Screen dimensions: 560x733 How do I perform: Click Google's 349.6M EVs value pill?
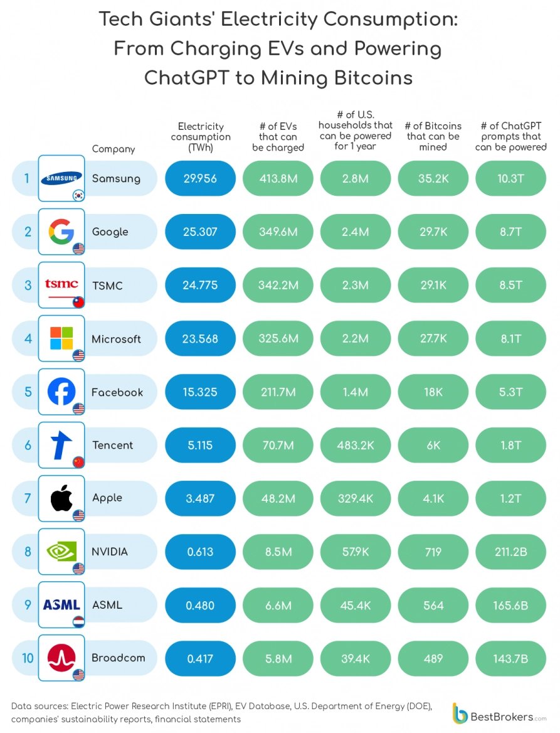pyautogui.click(x=278, y=232)
